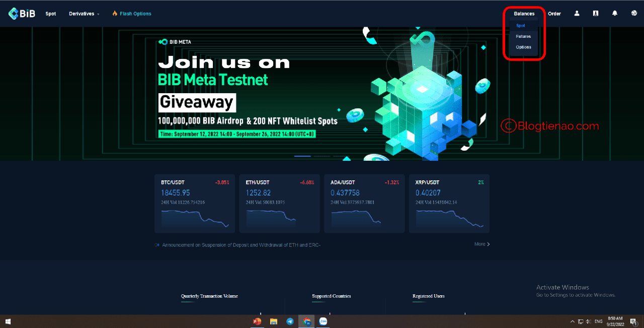Open the Spot menu in the top navigation
This screenshot has width=644, height=328.
coord(51,14)
